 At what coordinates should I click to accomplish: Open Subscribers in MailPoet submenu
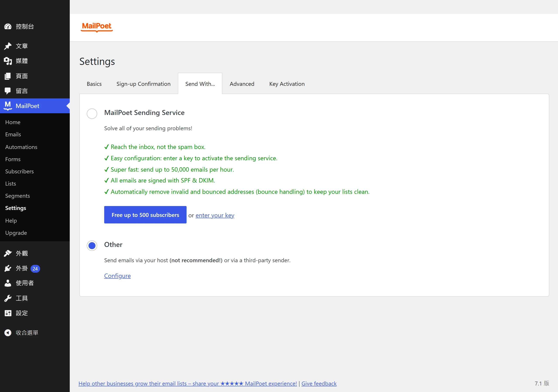pyautogui.click(x=19, y=171)
